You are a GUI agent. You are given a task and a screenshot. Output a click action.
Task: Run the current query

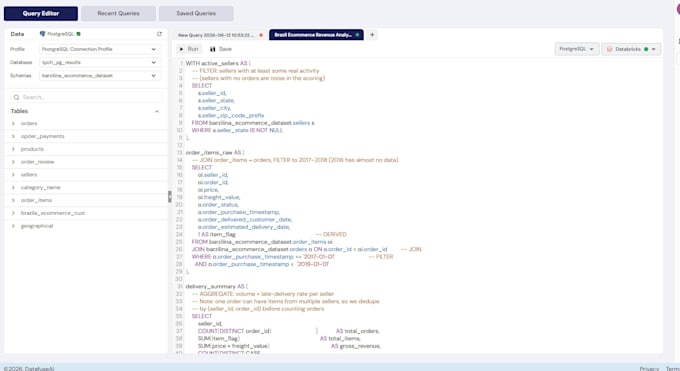pyautogui.click(x=189, y=49)
